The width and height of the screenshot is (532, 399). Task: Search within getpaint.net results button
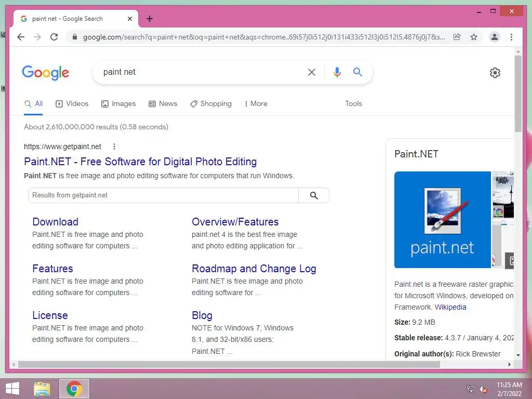click(314, 195)
